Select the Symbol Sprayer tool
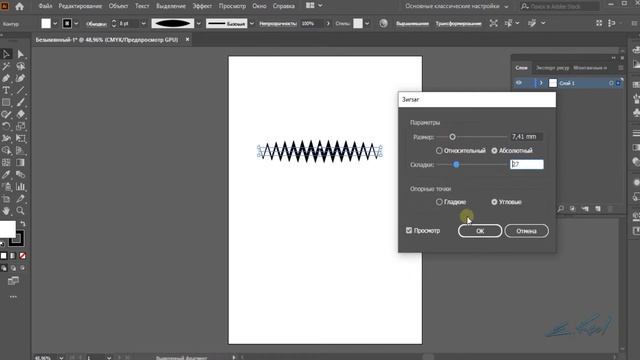The width and height of the screenshot is (640, 360). 6,187
